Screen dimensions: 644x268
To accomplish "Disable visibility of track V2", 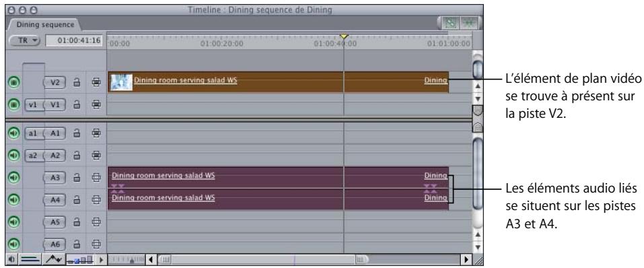I will 13,82.
